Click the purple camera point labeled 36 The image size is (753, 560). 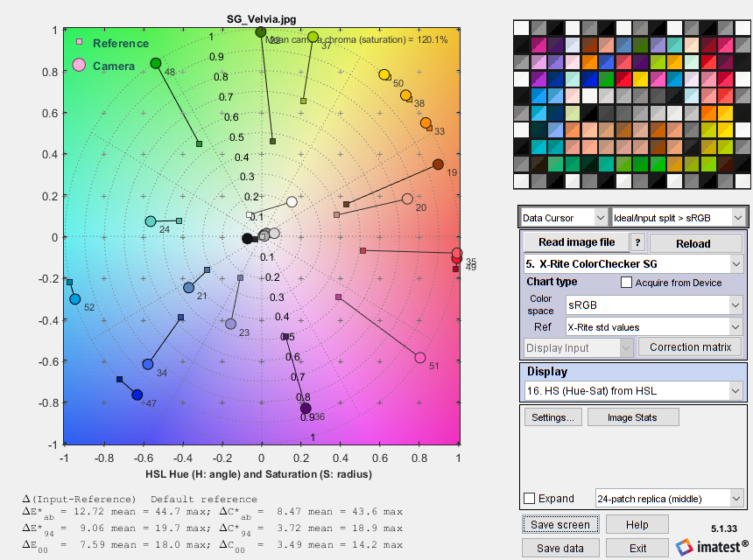306,409
